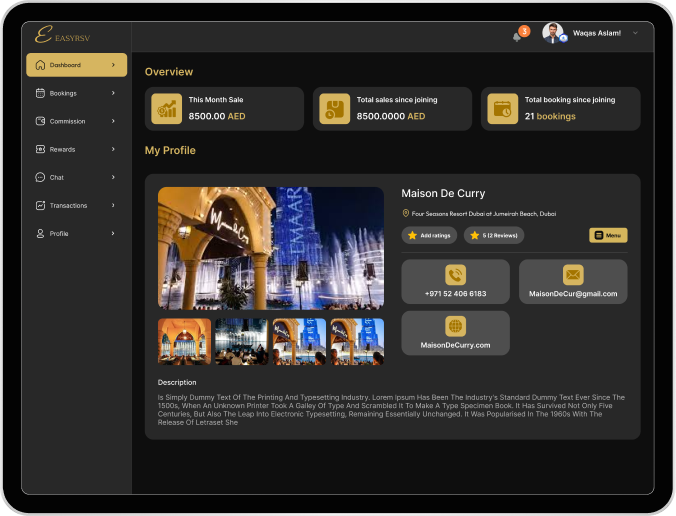Screen dimensions: 676x516
Task: Click the EasyRSV logo
Action: 63,34
